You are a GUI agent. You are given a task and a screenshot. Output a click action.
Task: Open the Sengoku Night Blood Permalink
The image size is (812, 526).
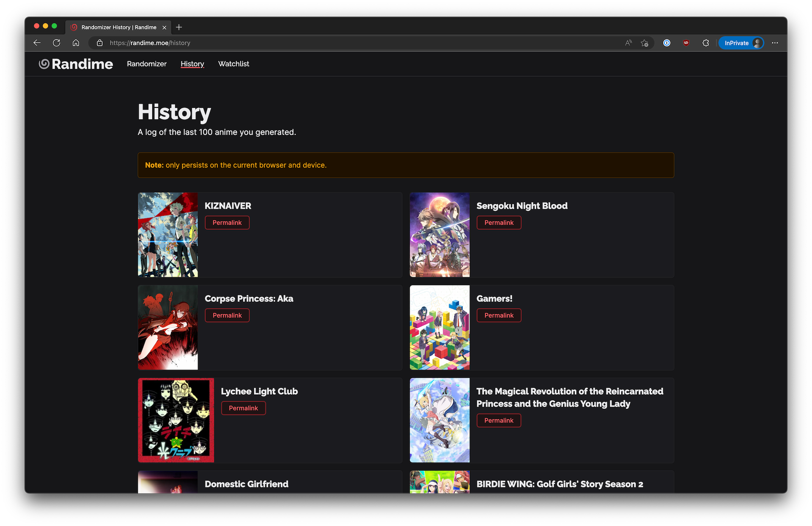coord(499,223)
